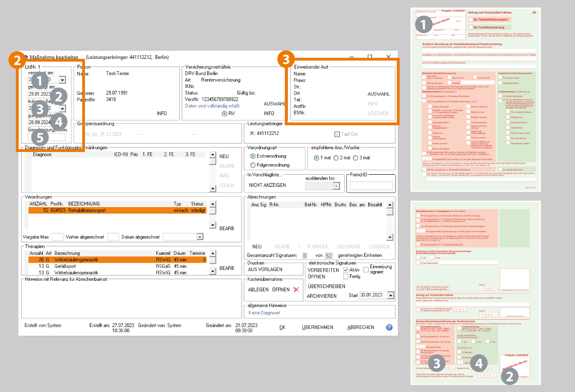Open the verordnet am date dropdown
Screen dimensions: 575x392
[x=63, y=80]
